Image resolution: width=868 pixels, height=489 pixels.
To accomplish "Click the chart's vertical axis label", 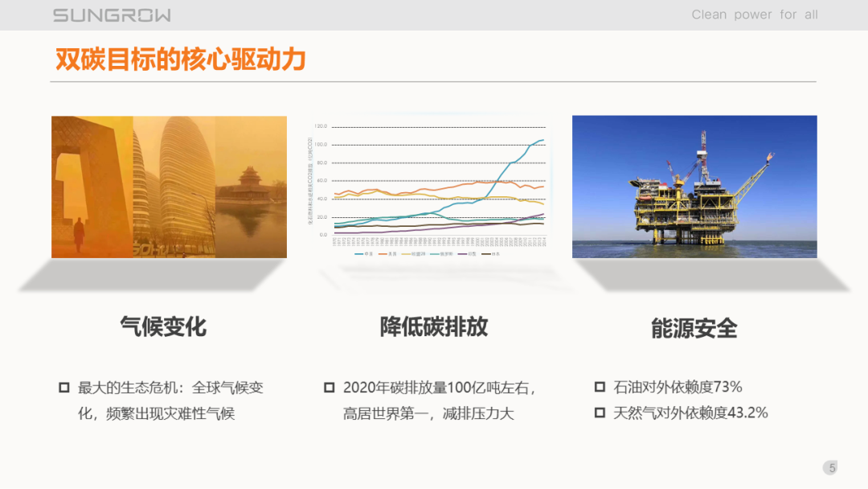I will tap(310, 180).
